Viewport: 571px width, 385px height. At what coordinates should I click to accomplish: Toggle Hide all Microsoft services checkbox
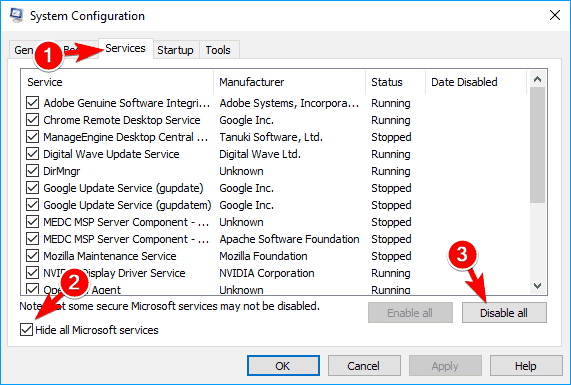pyautogui.click(x=27, y=330)
